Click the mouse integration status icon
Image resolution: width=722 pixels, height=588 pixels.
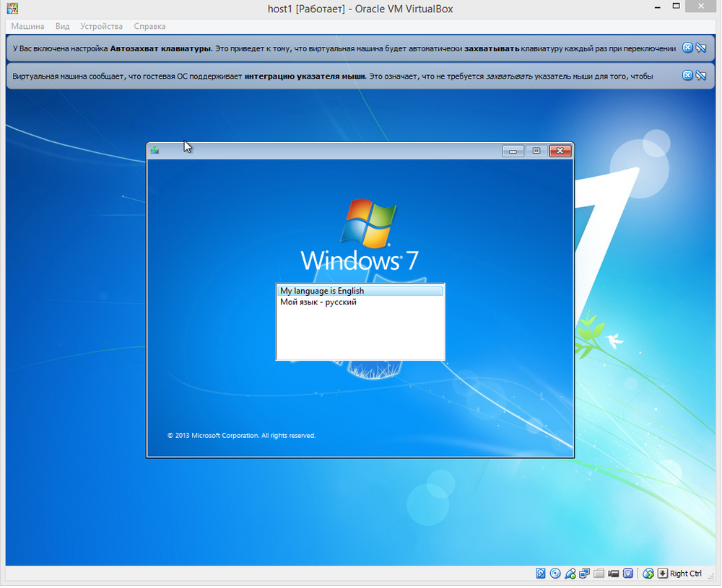click(648, 573)
